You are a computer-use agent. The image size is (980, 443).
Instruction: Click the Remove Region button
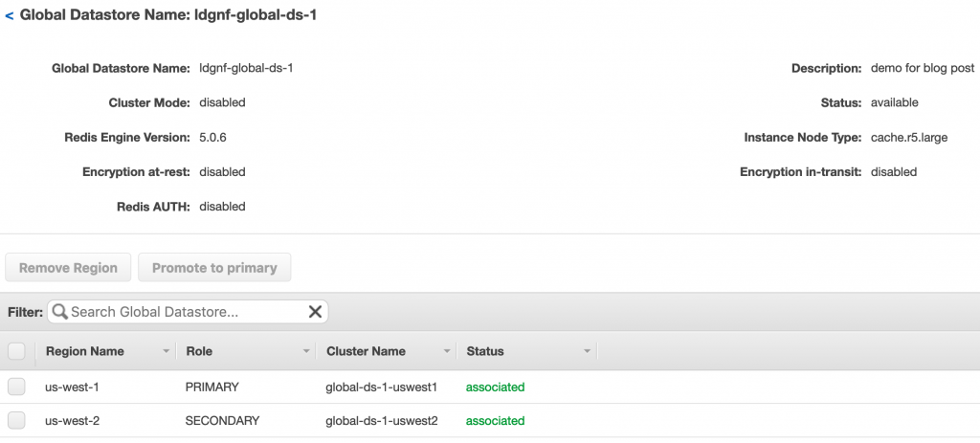click(68, 267)
